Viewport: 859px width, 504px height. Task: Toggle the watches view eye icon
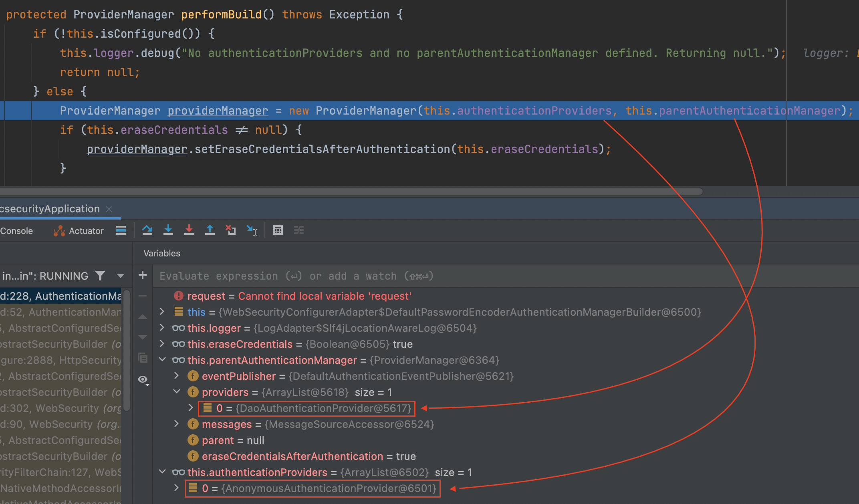[x=143, y=379]
